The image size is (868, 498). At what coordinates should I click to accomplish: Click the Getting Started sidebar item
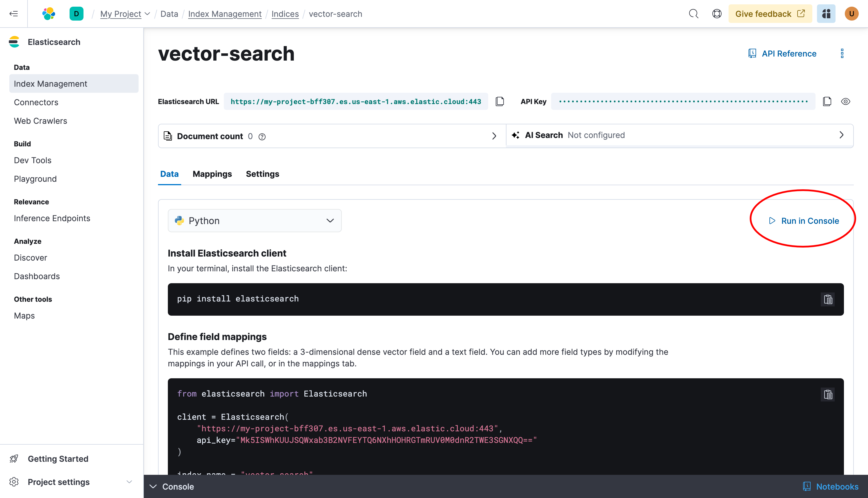pos(58,459)
